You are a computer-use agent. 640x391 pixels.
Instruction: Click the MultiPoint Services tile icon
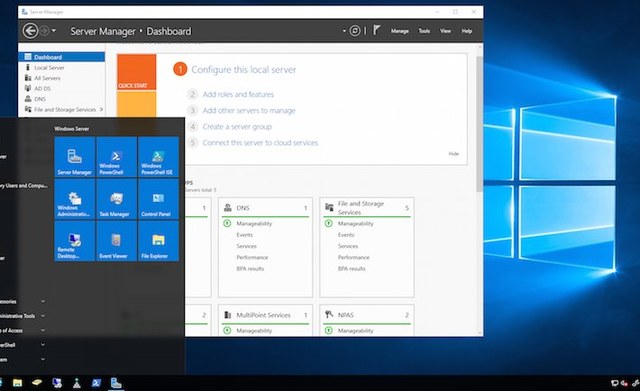pos(227,315)
